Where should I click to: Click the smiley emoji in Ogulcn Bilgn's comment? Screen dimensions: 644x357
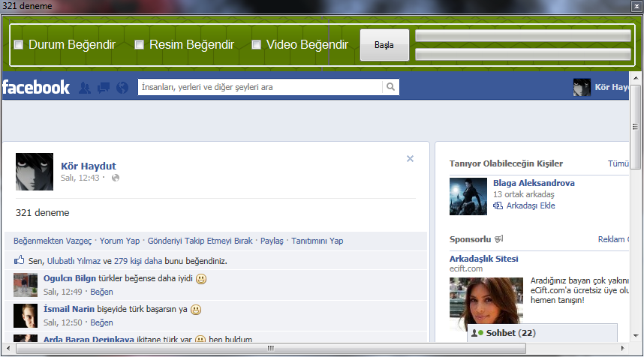201,279
